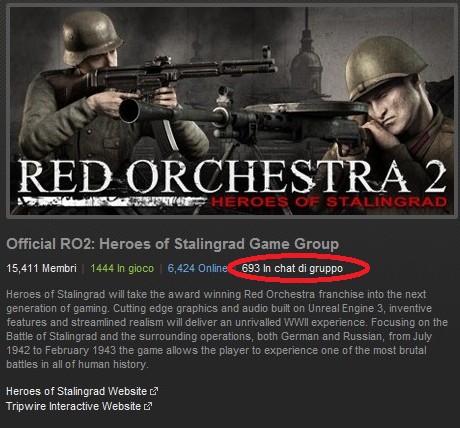This screenshot has height=428, width=460.
Task: Click the round machine gun muzzle in banner
Action: pos(129,111)
